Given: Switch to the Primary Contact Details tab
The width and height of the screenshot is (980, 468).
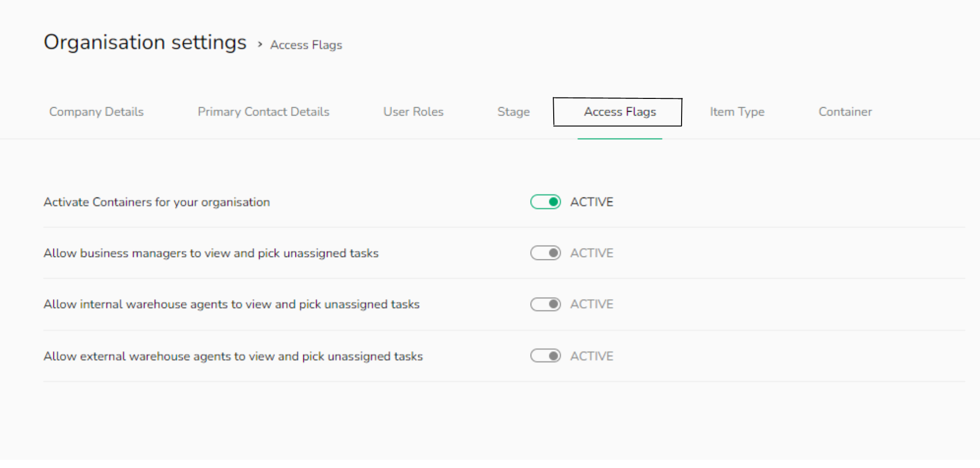Looking at the screenshot, I should 263,112.
